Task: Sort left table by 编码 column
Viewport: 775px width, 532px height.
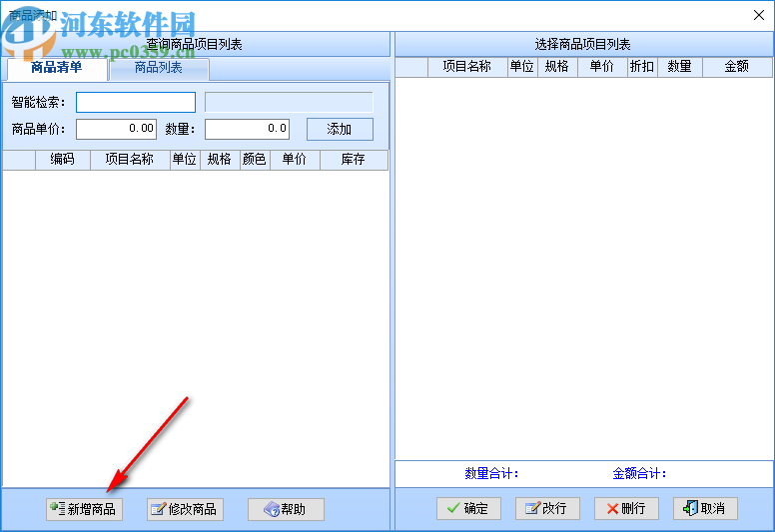Action: (x=62, y=160)
